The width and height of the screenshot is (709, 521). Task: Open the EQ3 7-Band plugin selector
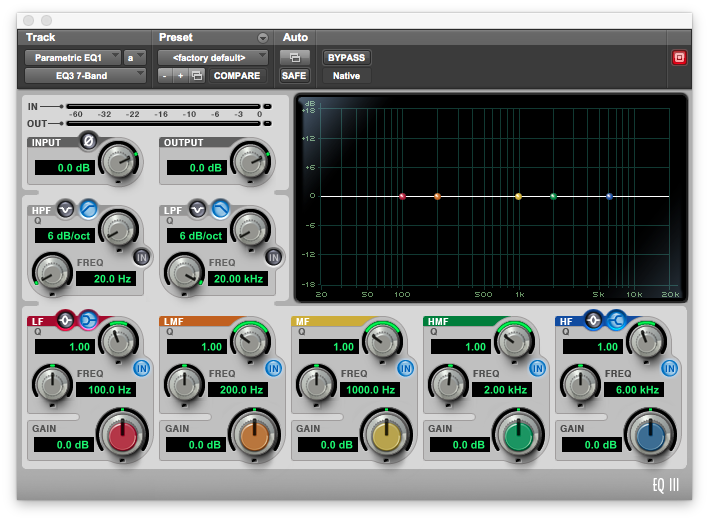[x=85, y=75]
